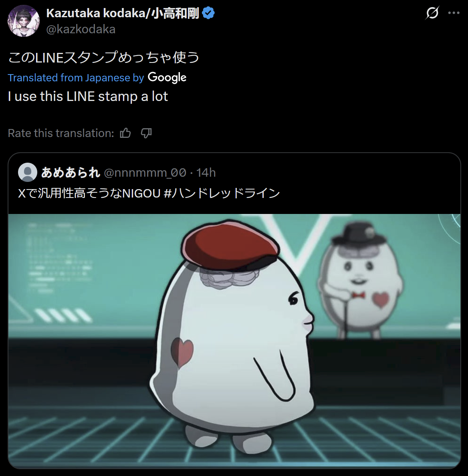The width and height of the screenshot is (468, 476).
Task: Open the NIGOU character image
Action: coord(234,341)
